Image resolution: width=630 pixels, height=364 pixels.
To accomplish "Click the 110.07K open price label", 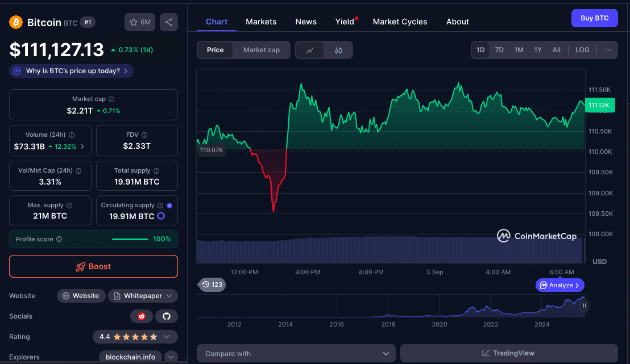I will click(x=212, y=150).
